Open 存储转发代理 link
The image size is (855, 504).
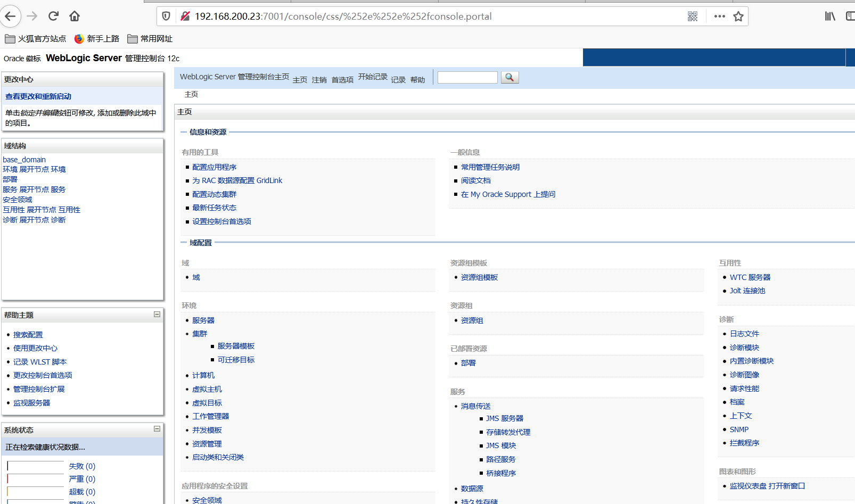(508, 432)
